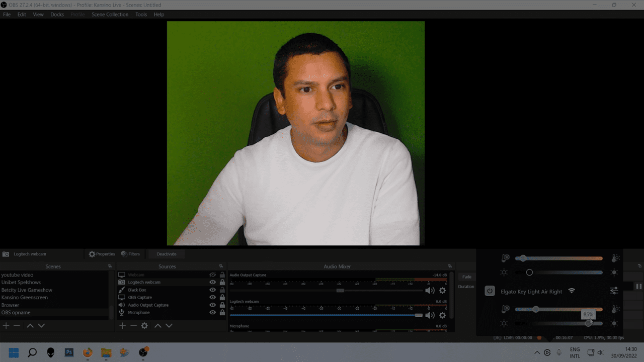Power toggle the Elgato Key Light Air Right
Viewport: 644px width, 362px height.
tap(490, 291)
